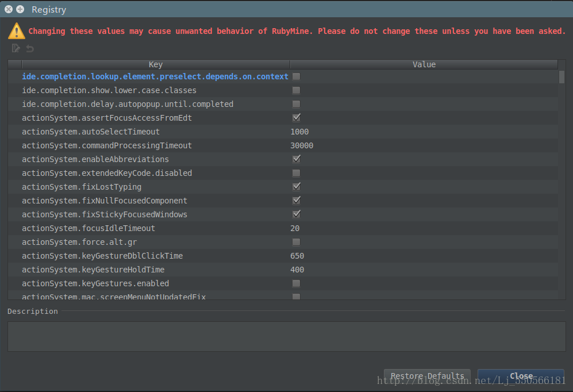This screenshot has height=392, width=573.
Task: Select the actionSystem.keyGestureDblClickTime key
Action: coord(102,256)
